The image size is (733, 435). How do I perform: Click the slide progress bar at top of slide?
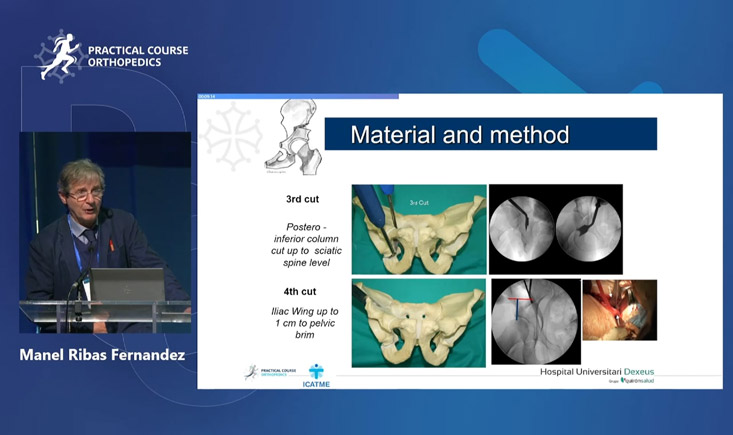pos(298,97)
